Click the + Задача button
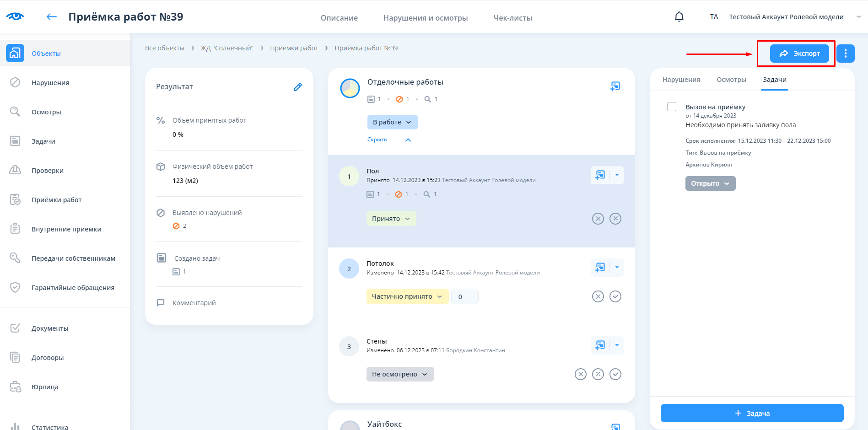Viewport: 868px width, 430px height. [752, 413]
